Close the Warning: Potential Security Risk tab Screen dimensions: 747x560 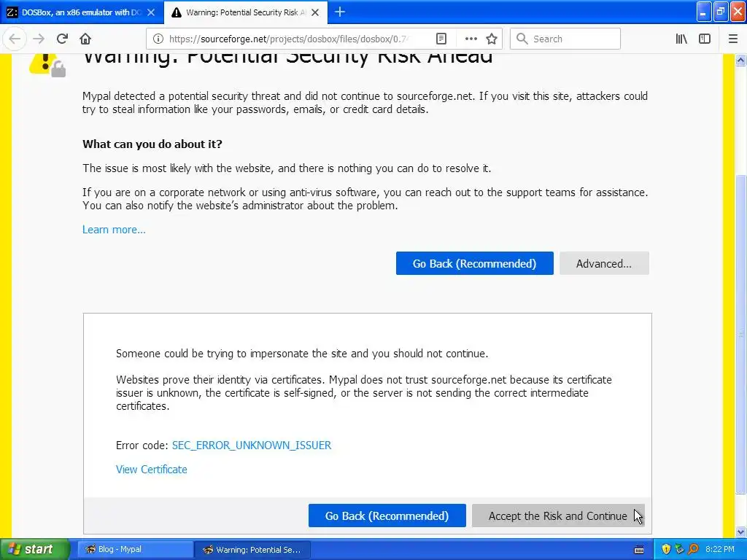coord(315,12)
